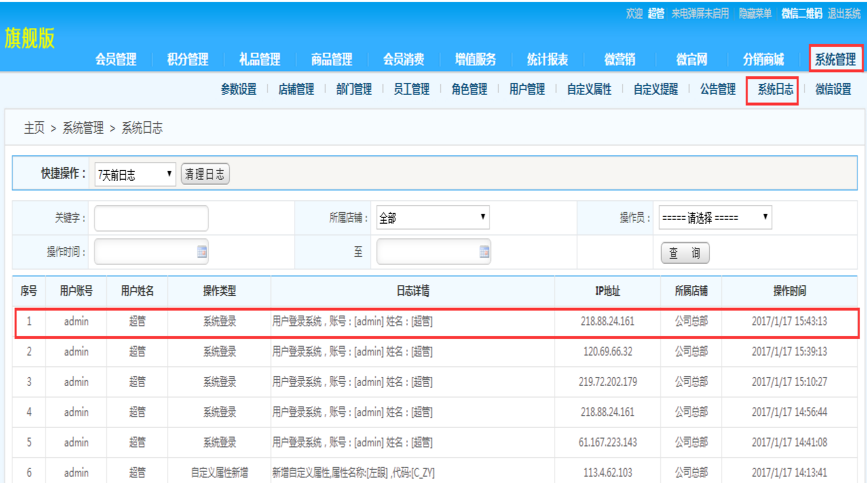The image size is (867, 483).
Task: Open the start date calendar picker icon
Action: tap(202, 252)
